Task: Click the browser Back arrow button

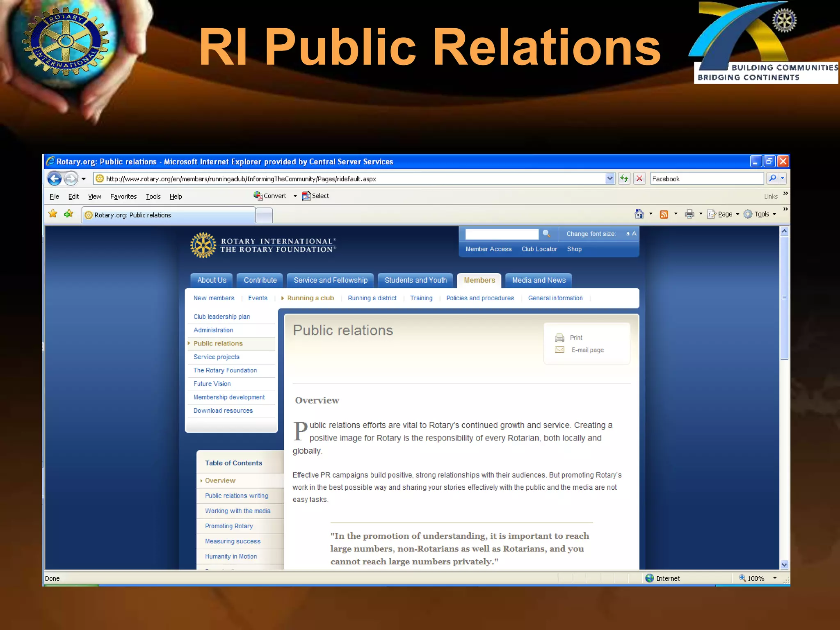Action: tap(55, 178)
